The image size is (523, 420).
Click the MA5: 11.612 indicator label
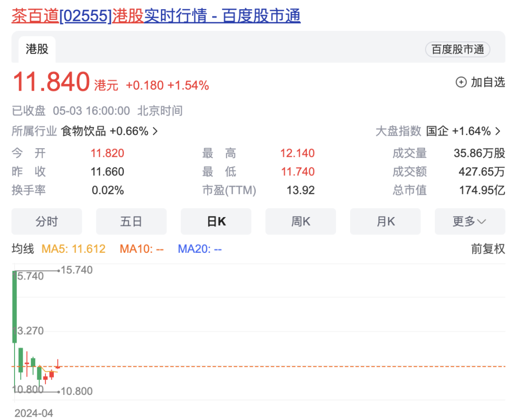click(x=74, y=249)
